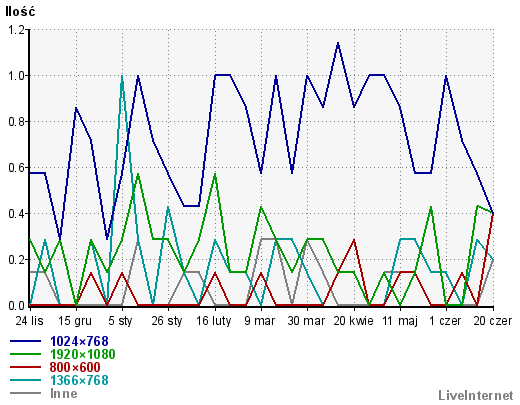Click the 1920×1080 legend label
520x405 pixels.
[x=83, y=354]
